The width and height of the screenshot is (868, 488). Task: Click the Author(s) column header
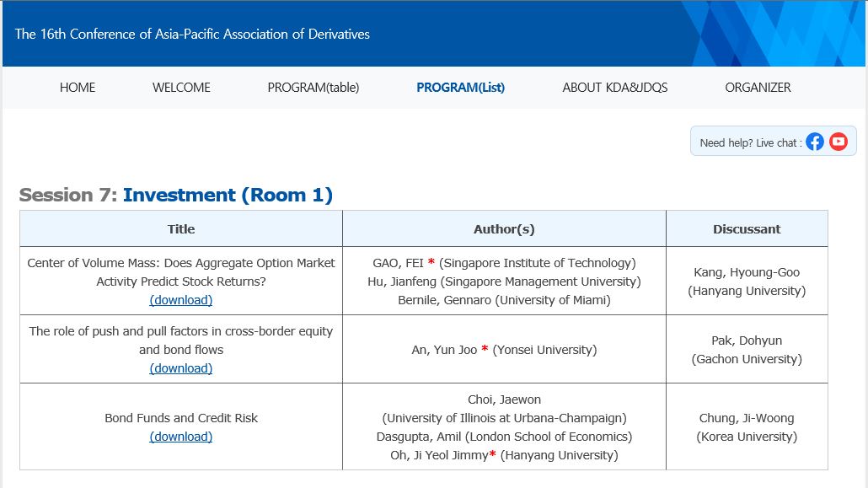pyautogui.click(x=504, y=228)
